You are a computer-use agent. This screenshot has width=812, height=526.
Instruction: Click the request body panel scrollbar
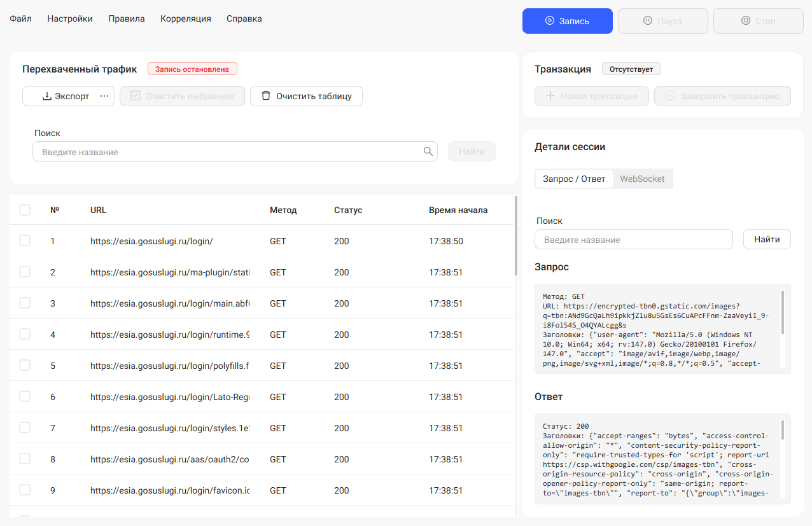tap(783, 308)
